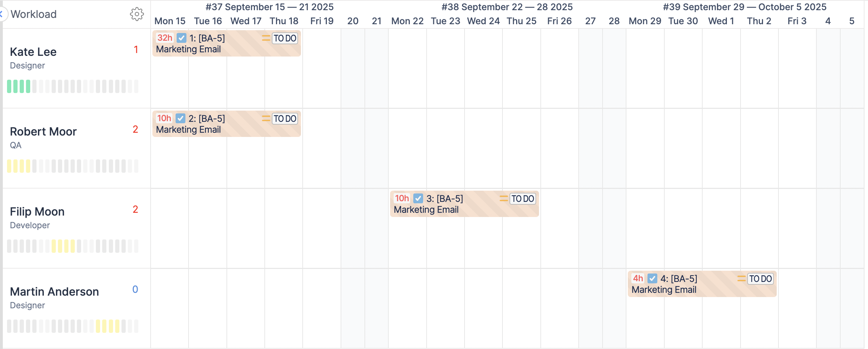868x349 pixels.
Task: Click task type checkbox icon on Filip Moon's task
Action: coord(418,198)
